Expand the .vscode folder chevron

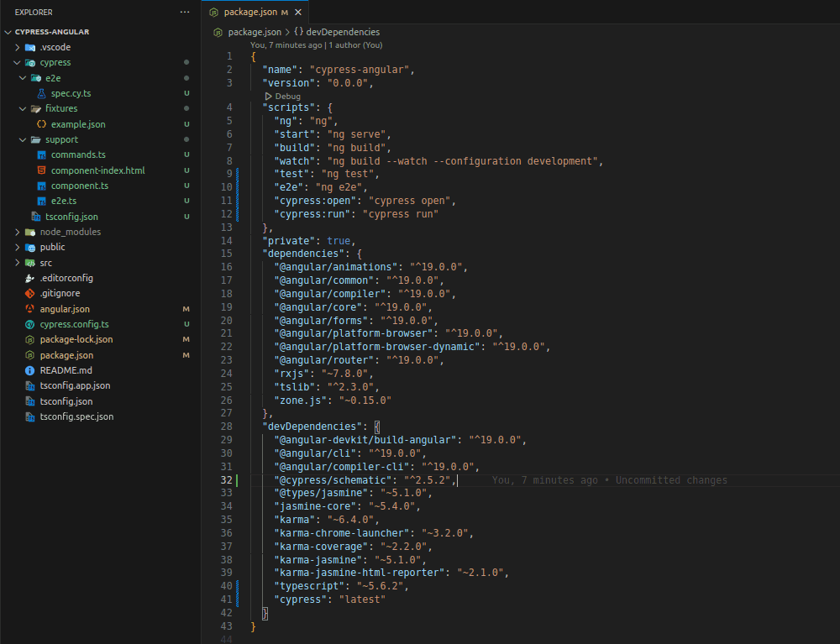17,47
